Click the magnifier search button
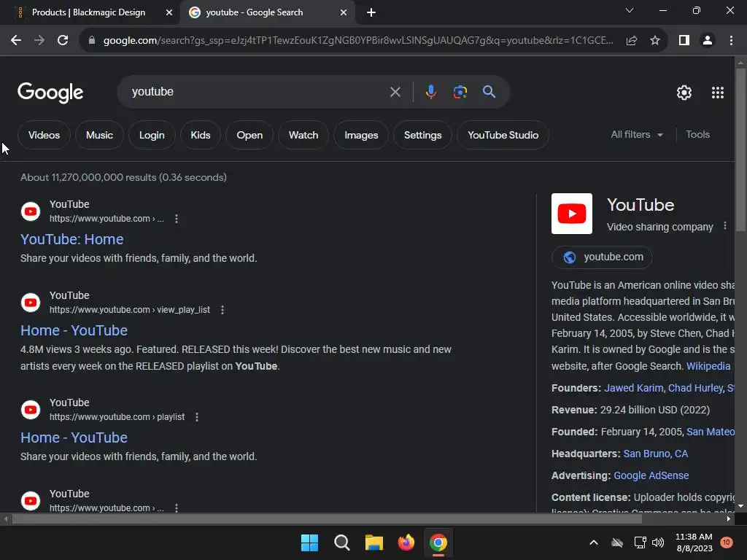This screenshot has height=560, width=747. click(x=489, y=92)
